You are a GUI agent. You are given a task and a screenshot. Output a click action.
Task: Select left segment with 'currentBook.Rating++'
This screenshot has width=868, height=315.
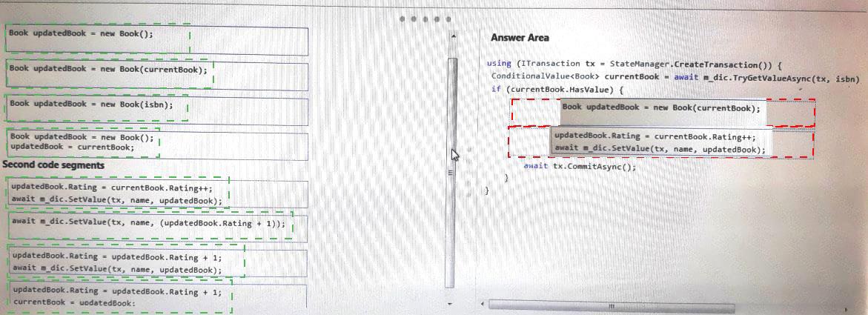coord(157,195)
